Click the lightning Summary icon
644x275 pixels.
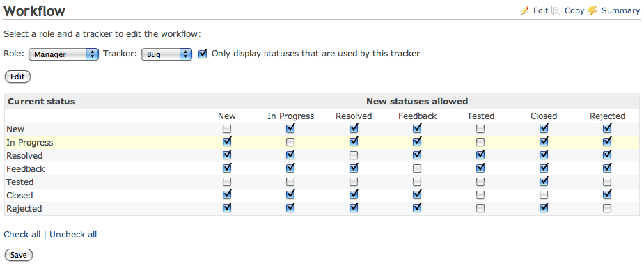(x=592, y=10)
